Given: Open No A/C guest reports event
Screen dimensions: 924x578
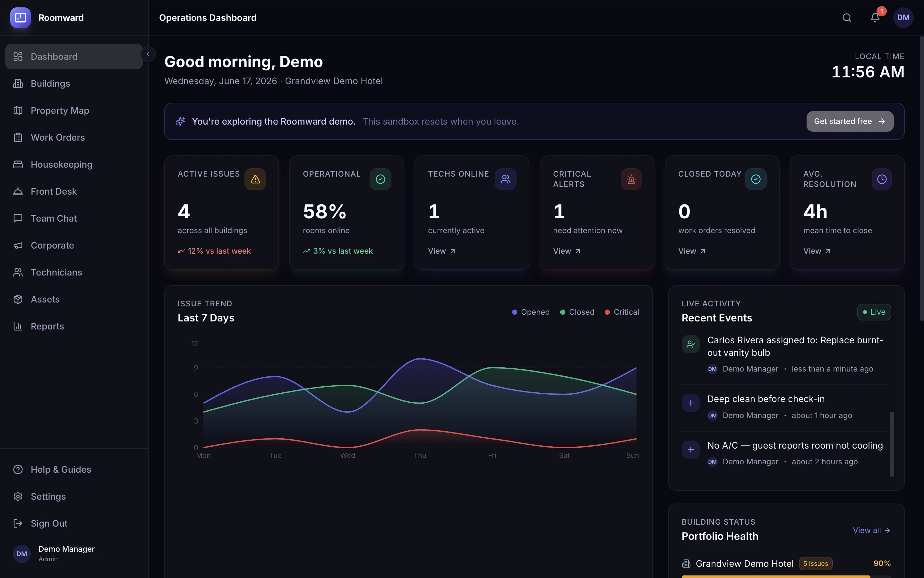Looking at the screenshot, I should [784, 454].
